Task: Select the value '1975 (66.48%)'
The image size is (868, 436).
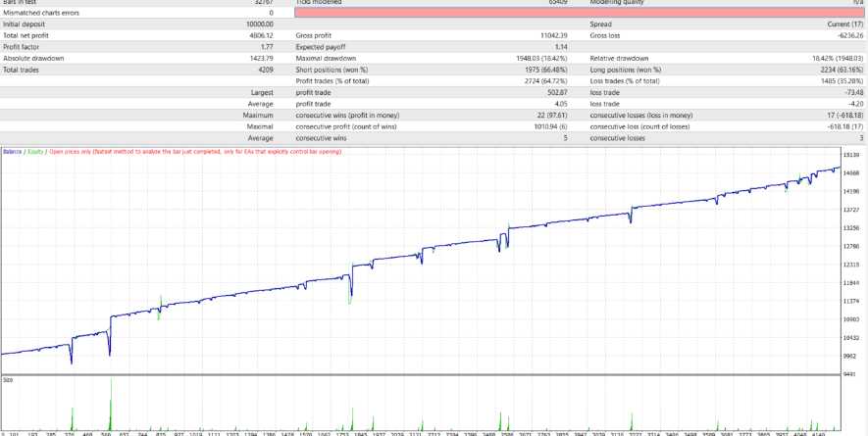Action: (x=546, y=70)
